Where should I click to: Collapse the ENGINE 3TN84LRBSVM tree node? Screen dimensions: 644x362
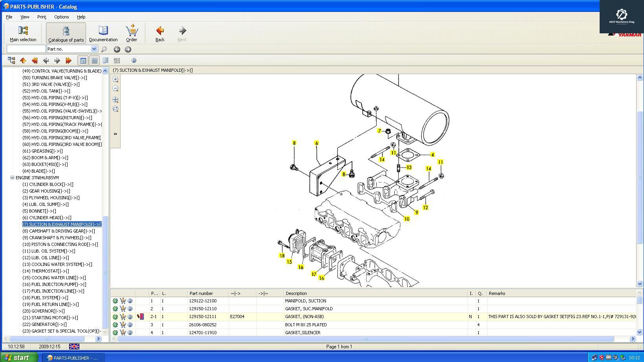(12, 178)
